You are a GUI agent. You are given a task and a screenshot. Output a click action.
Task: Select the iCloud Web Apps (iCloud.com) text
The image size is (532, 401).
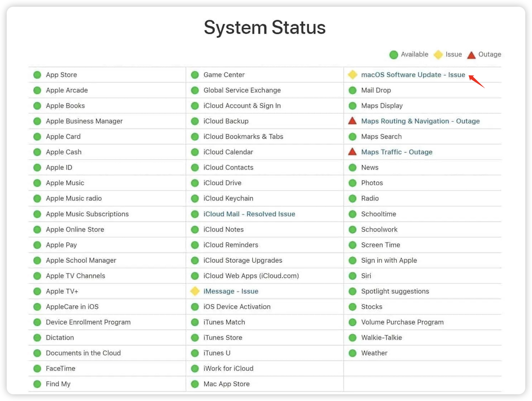(x=251, y=276)
